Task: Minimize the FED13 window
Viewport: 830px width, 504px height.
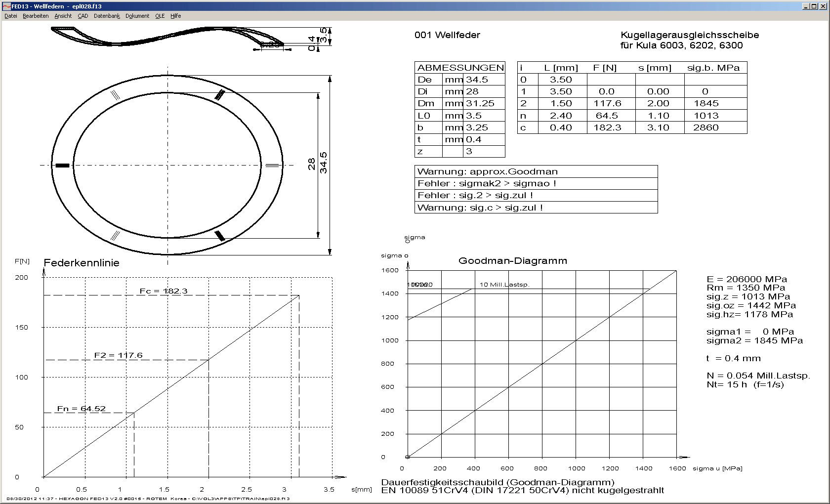Action: point(806,6)
